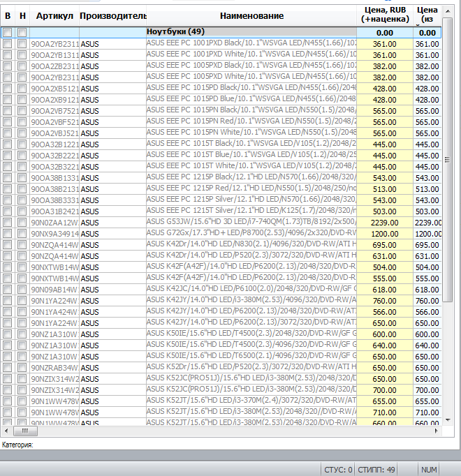Click 618.00 in the rightmost Цена (из column
This screenshot has height=476, width=461.
coord(427,290)
